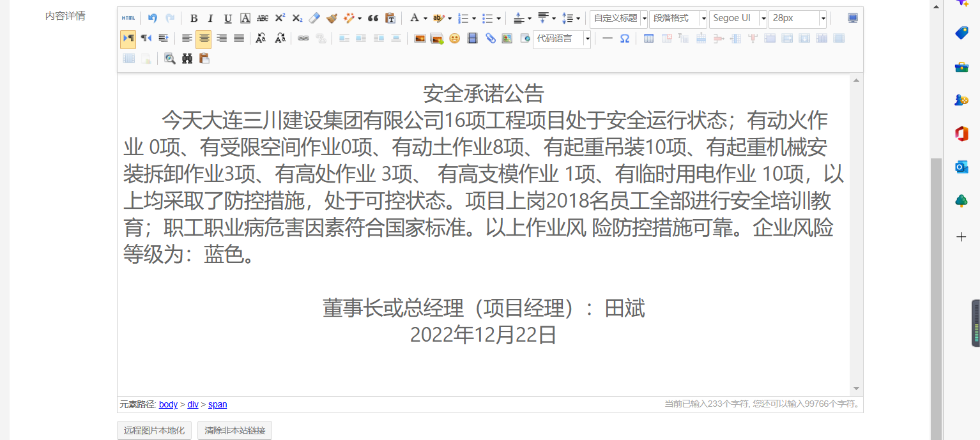
Task: Click the 远程图片本地化 button
Action: (154, 430)
